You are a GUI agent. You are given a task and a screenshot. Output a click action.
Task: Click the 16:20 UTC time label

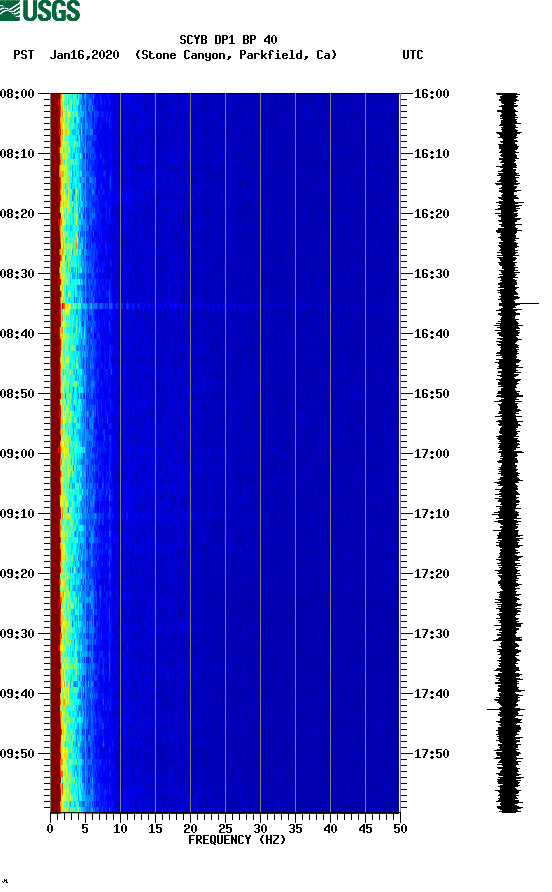click(x=431, y=214)
